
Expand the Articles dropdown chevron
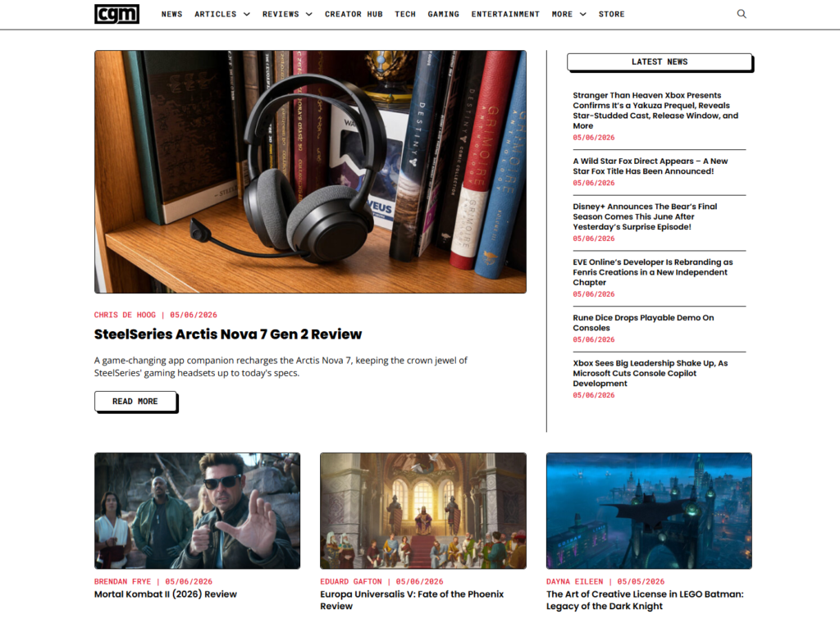(246, 15)
